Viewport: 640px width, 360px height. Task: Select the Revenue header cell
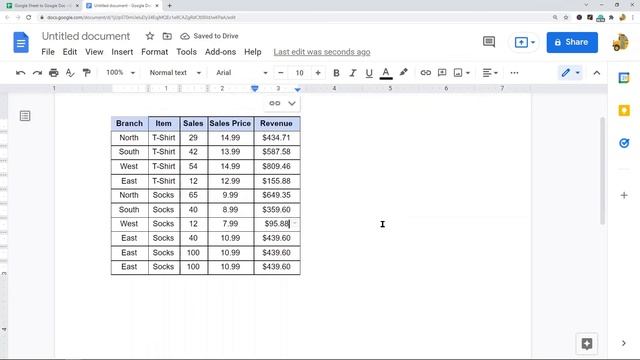[x=277, y=123]
